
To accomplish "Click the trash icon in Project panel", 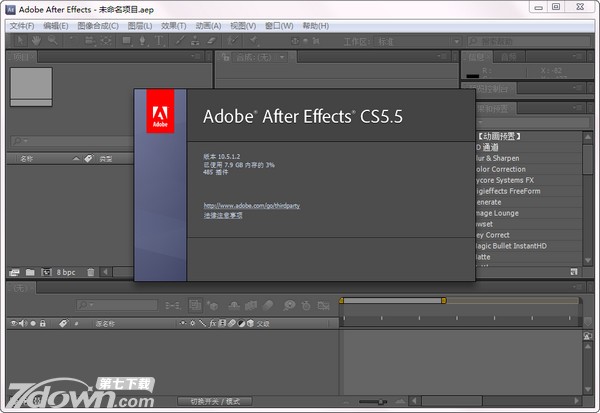I will 91,272.
